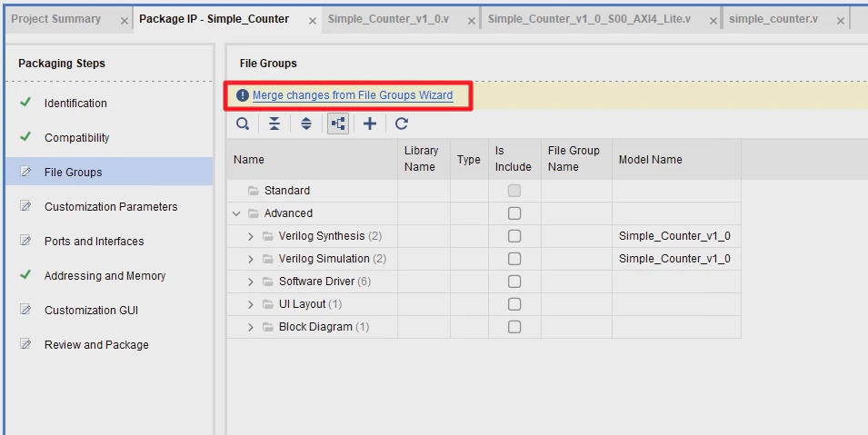Image resolution: width=868 pixels, height=435 pixels.
Task: Expand the UI Layout group
Action: (x=251, y=304)
